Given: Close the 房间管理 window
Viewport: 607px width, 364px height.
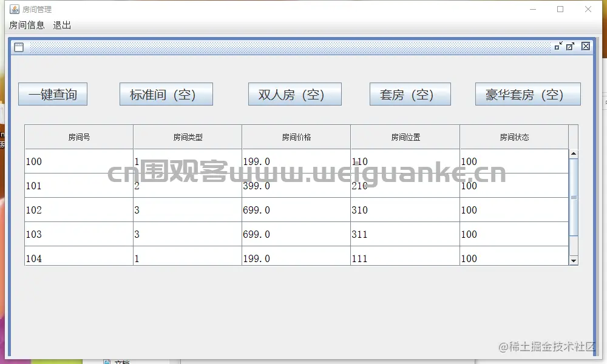Looking at the screenshot, I should pos(588,9).
